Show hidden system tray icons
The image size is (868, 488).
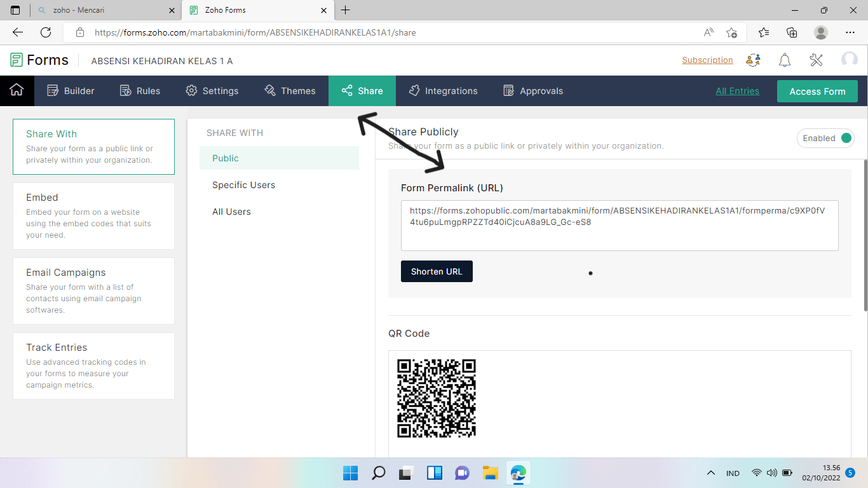click(711, 473)
